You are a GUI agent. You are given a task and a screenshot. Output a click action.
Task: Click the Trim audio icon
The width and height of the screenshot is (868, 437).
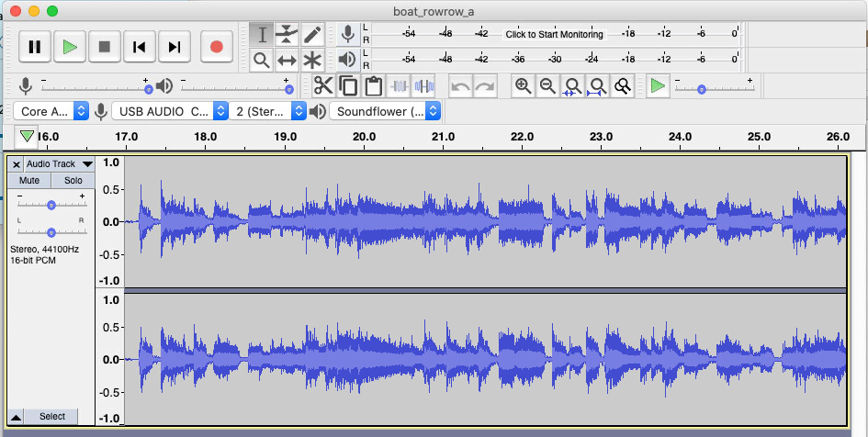(399, 86)
